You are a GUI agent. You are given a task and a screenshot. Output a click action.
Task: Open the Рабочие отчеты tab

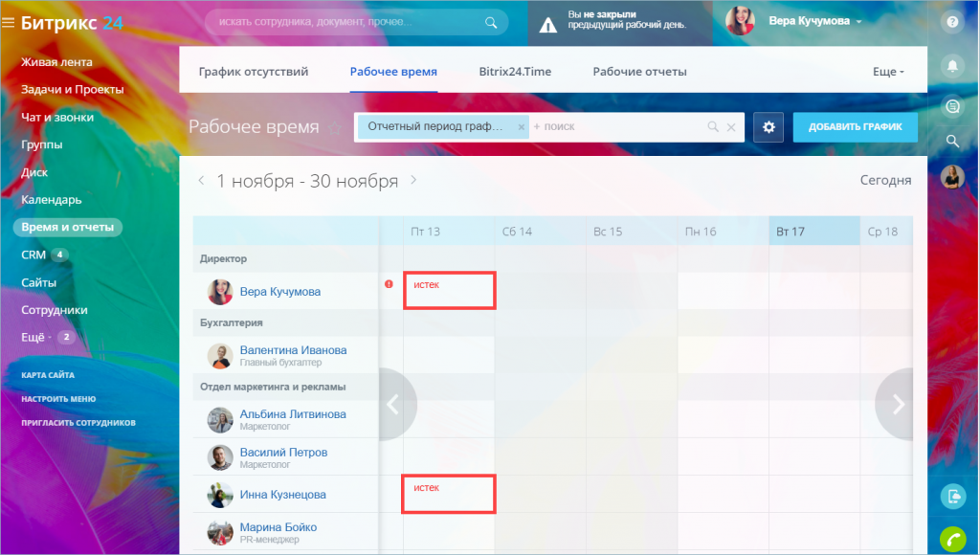[639, 71]
